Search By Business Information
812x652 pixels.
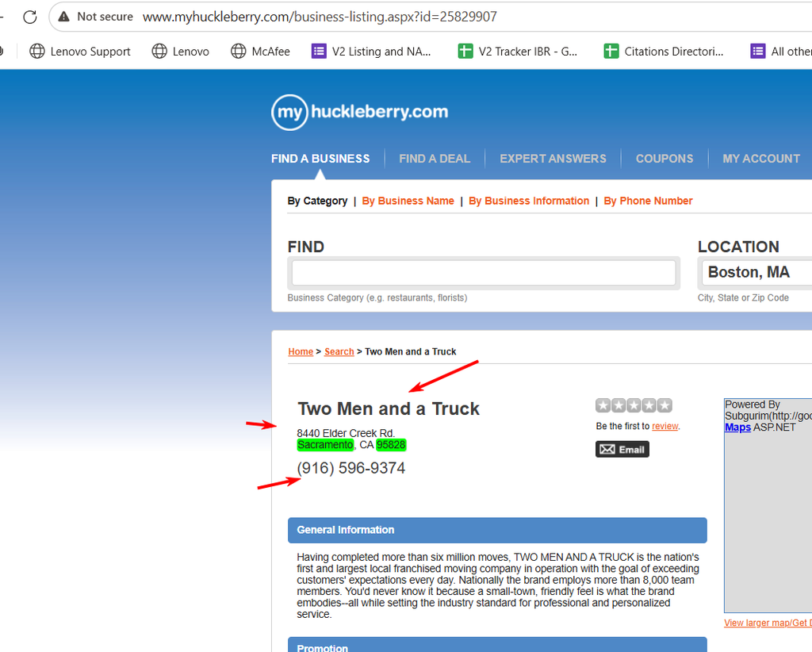(x=529, y=201)
